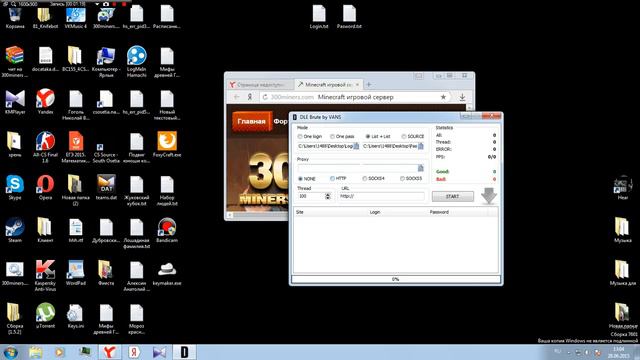
Task: Click the gray down-arrow icon beside START
Action: [489, 196]
